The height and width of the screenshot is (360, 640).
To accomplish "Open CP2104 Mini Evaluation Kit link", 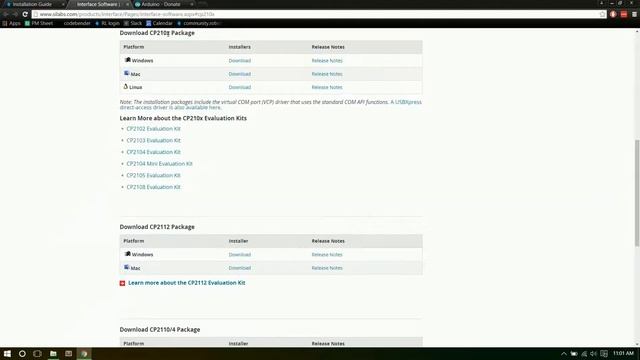I will tap(160, 163).
